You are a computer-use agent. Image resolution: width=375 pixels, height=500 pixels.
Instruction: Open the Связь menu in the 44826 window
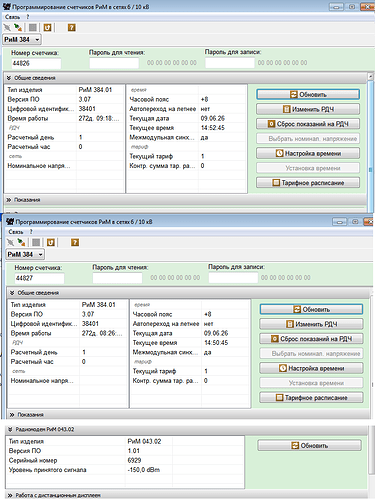12,17
